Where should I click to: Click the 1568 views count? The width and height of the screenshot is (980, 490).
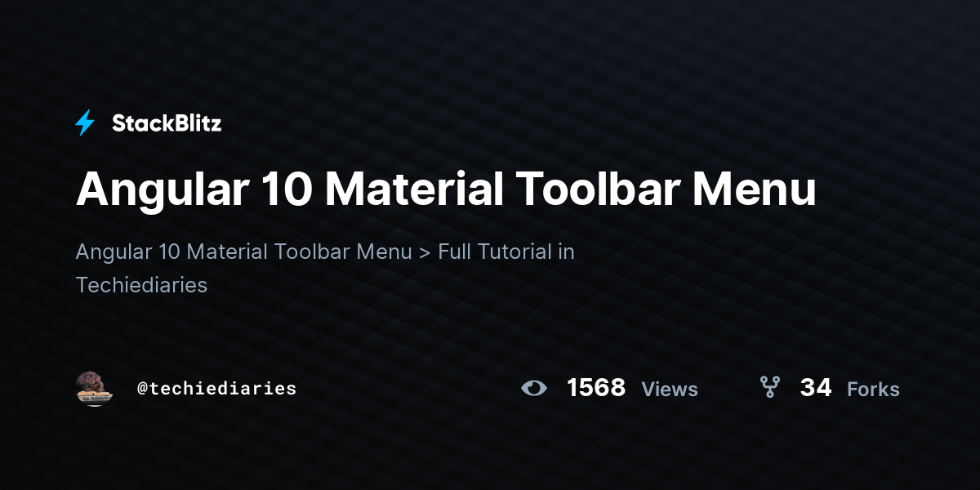tap(596, 388)
